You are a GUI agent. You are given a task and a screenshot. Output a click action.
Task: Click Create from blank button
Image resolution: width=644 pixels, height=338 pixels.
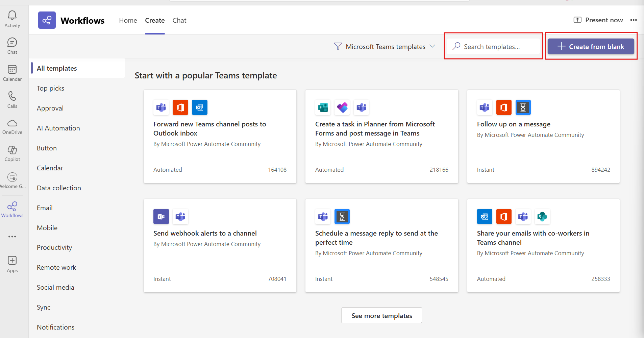591,46
